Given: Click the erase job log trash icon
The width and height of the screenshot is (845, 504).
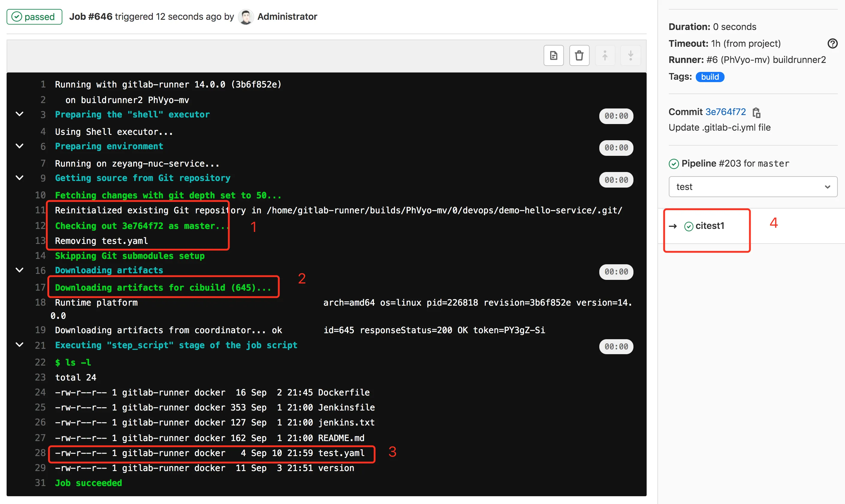Looking at the screenshot, I should tap(579, 55).
